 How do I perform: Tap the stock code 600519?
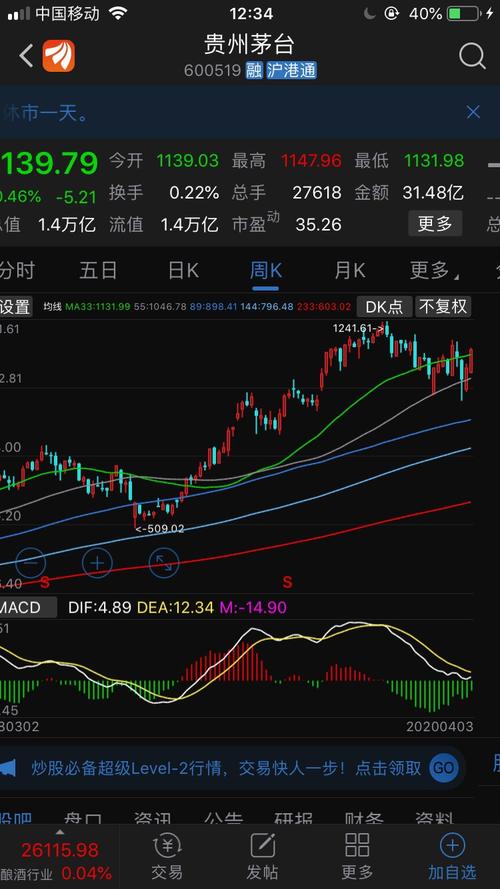click(213, 71)
